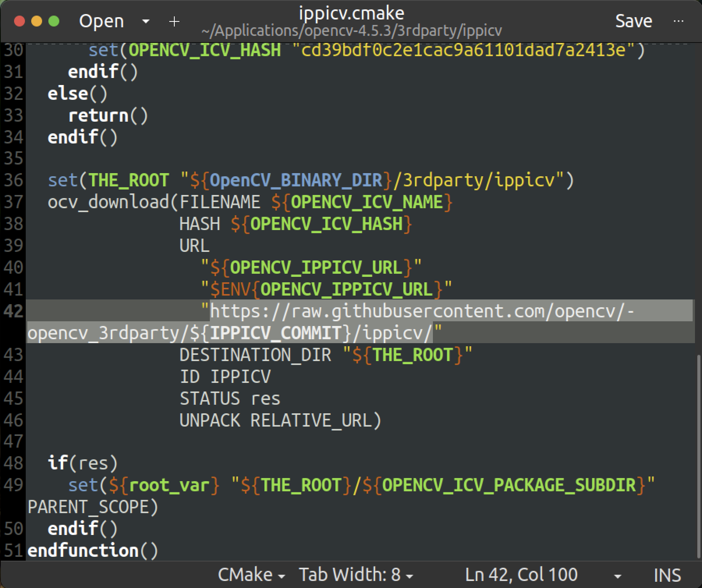Open the dropdown arrow next to cursor position
702x588 pixels.
[617, 575]
